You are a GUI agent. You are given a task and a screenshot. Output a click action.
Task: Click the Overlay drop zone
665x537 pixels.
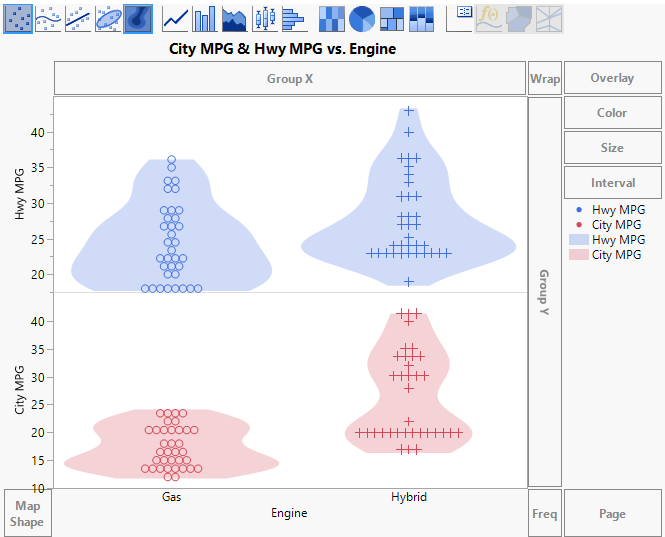tap(612, 78)
